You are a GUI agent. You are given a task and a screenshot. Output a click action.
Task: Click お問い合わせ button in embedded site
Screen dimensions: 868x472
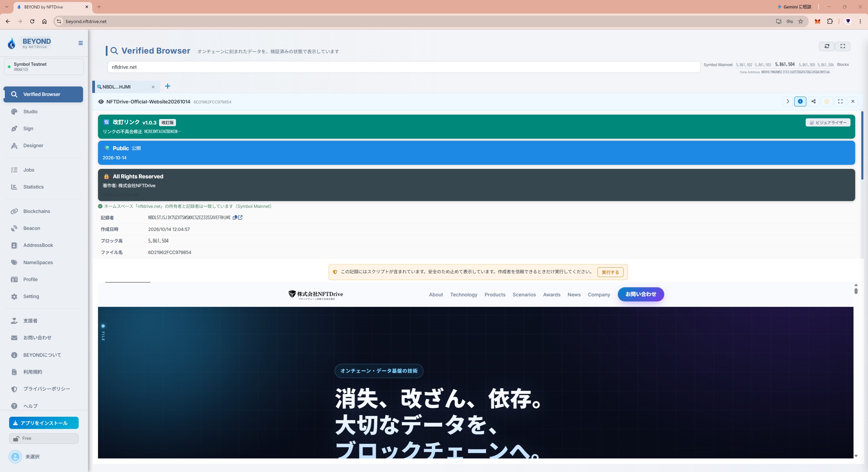tap(640, 294)
